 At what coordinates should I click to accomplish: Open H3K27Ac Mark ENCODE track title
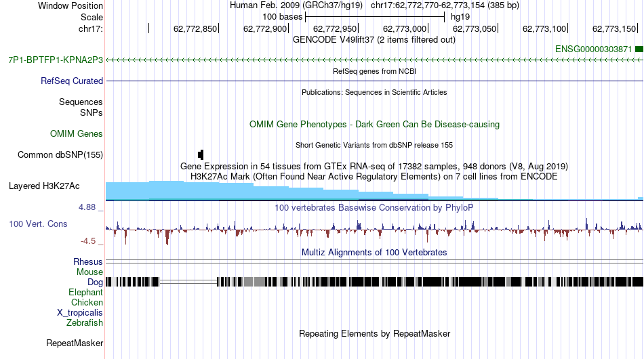point(374,176)
